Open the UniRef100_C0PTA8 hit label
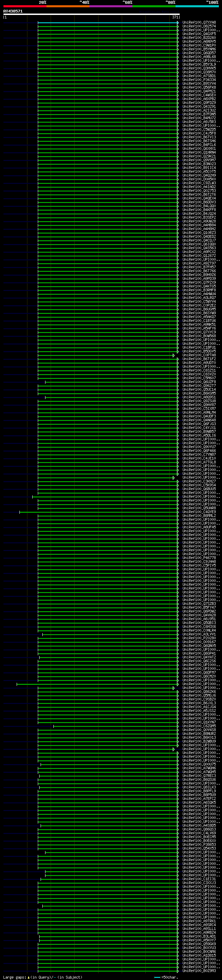The width and height of the screenshot is (222, 980). (x=199, y=355)
